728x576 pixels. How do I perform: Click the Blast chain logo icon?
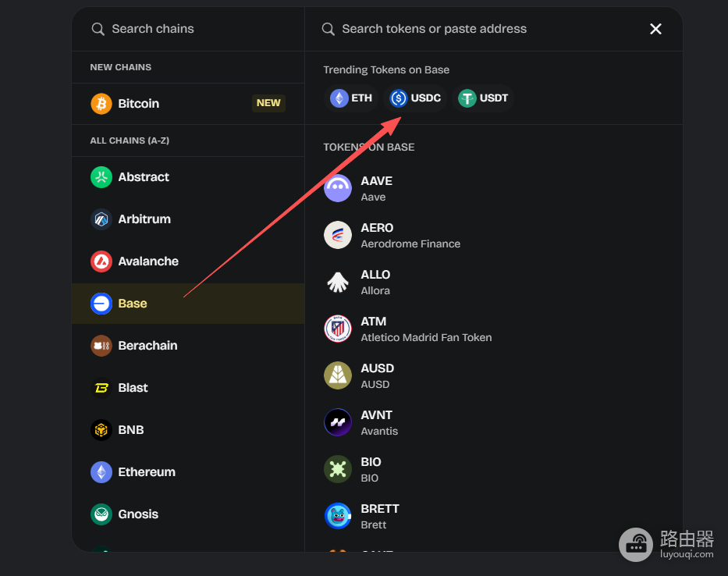pos(101,388)
